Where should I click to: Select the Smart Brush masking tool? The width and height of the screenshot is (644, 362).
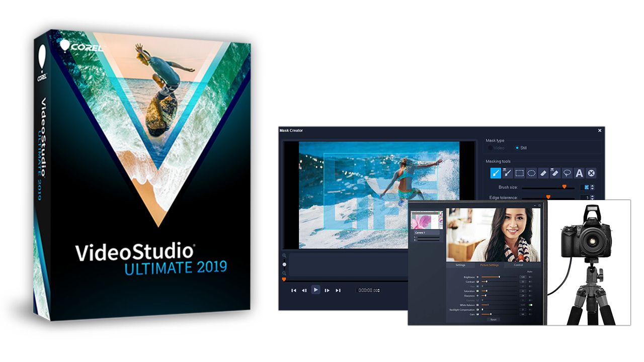[508, 173]
